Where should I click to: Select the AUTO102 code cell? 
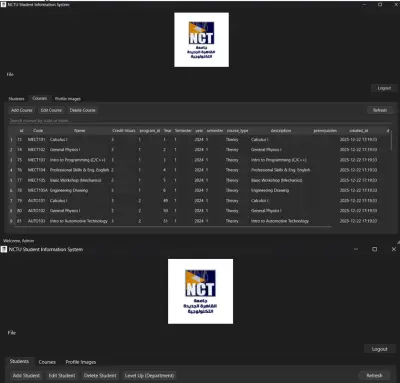click(36, 211)
